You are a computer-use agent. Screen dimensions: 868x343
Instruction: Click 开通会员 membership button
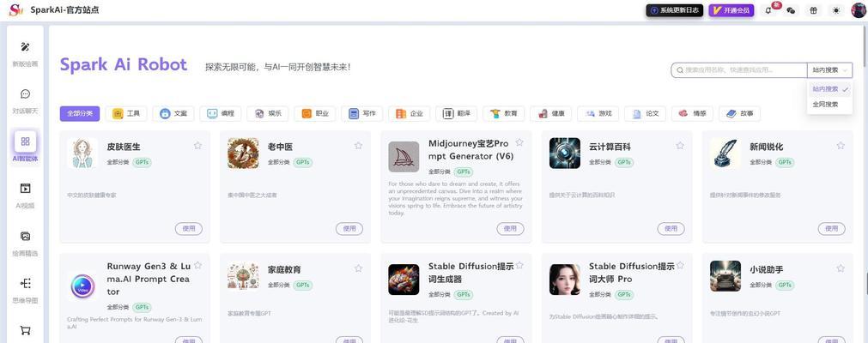click(731, 10)
